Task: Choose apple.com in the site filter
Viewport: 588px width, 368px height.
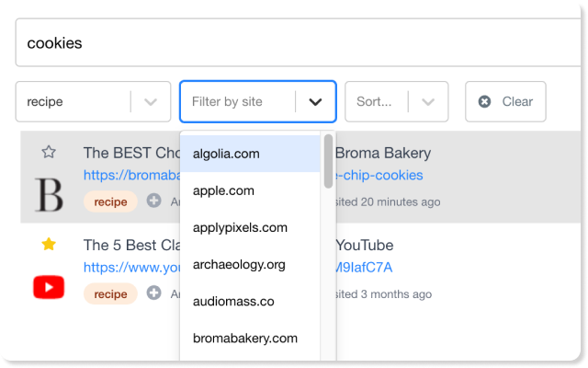Action: click(x=250, y=190)
